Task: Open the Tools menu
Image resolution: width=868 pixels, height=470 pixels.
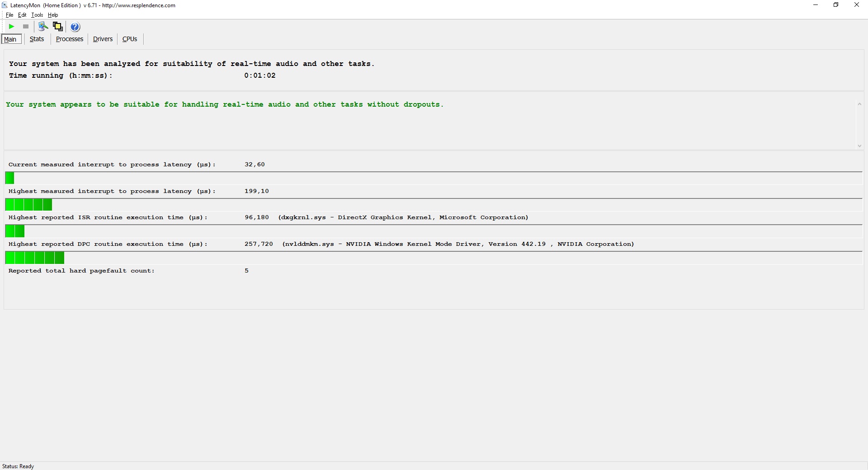Action: coord(37,15)
